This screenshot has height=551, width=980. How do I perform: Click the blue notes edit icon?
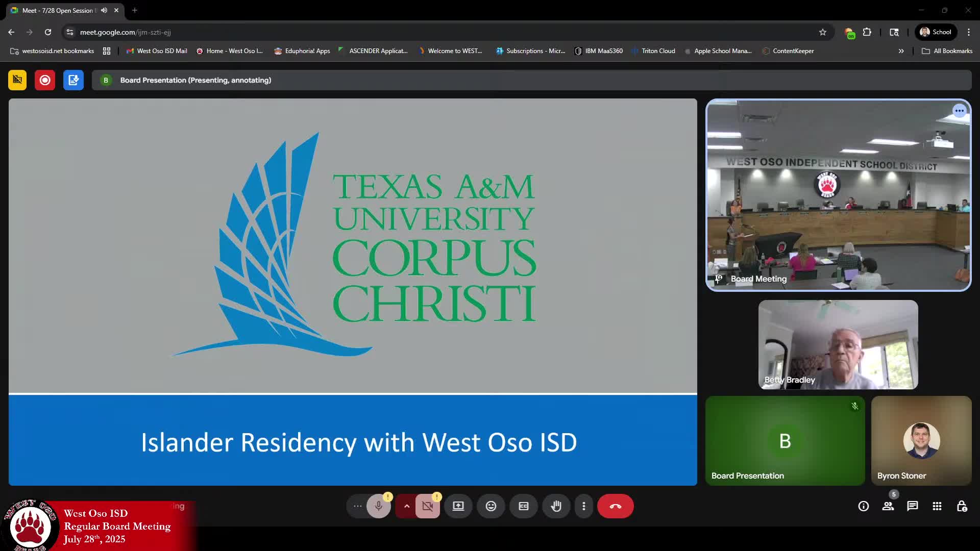coord(73,80)
